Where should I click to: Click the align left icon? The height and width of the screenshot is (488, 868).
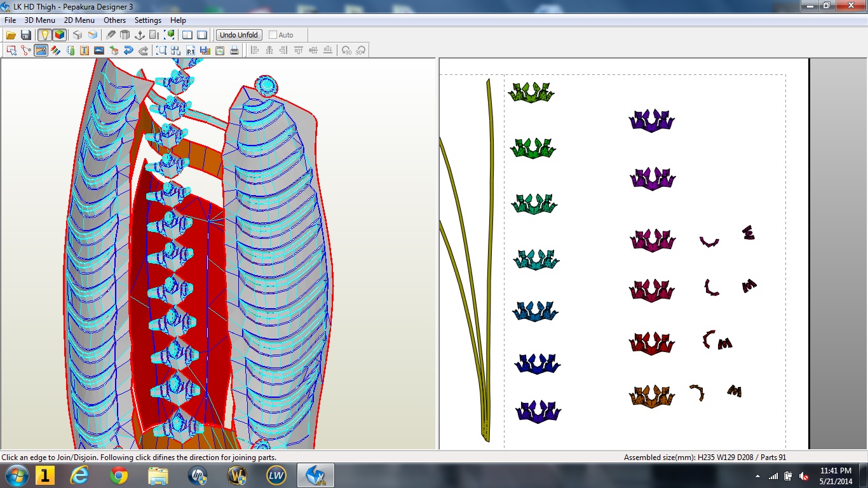(255, 50)
